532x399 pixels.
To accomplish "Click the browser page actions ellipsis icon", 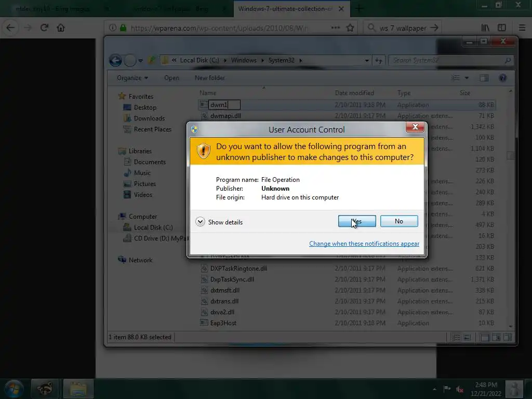I will (336, 28).
